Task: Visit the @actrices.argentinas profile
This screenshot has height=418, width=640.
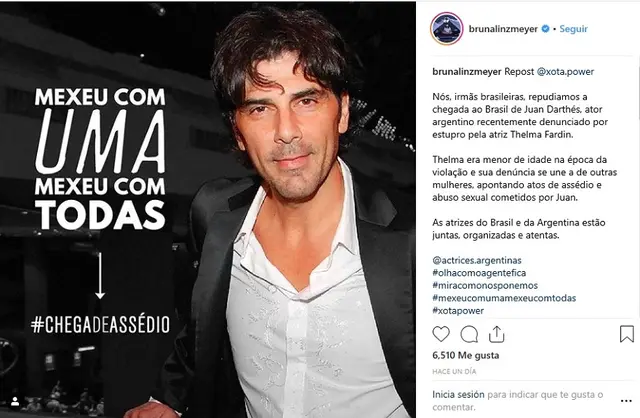Action: (477, 260)
